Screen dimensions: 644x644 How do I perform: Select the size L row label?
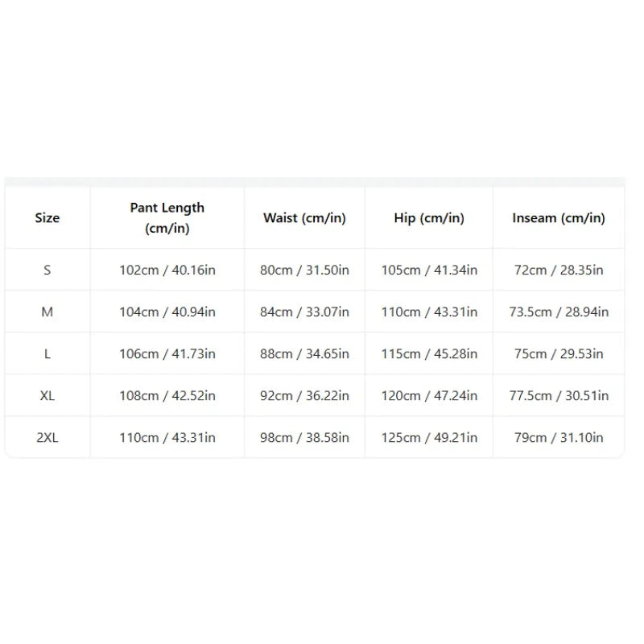click(47, 354)
